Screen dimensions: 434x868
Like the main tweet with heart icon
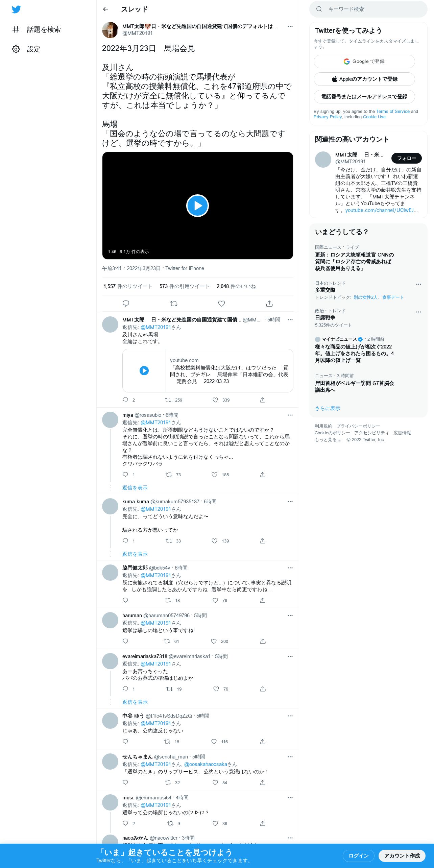(221, 304)
